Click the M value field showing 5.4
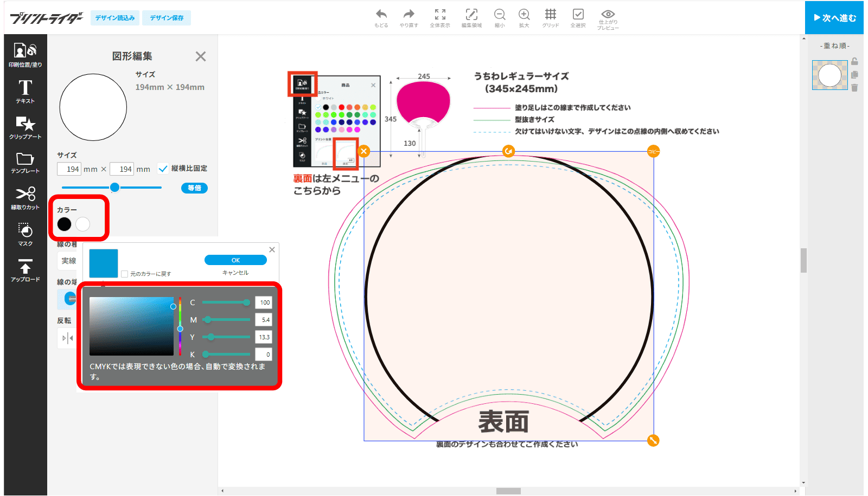 264,320
